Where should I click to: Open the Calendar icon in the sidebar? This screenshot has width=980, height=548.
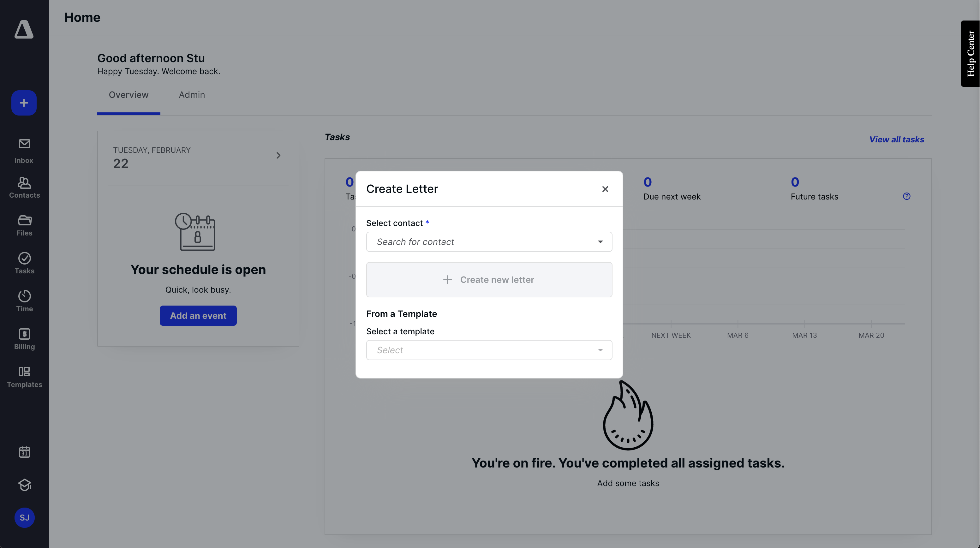[24, 452]
